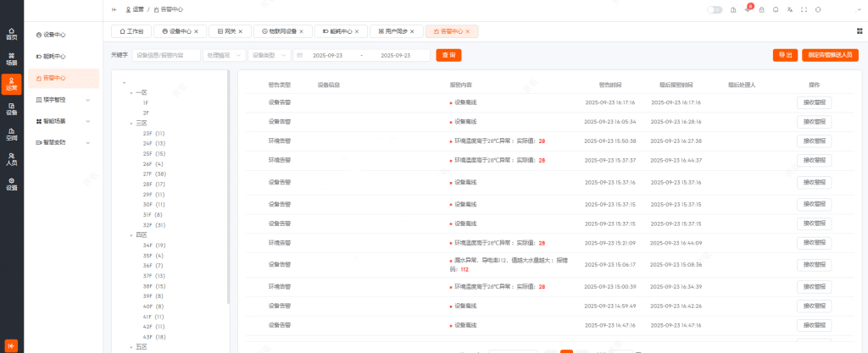Click the alarm text with red code 112
This screenshot has width=868, height=353.
509,265
